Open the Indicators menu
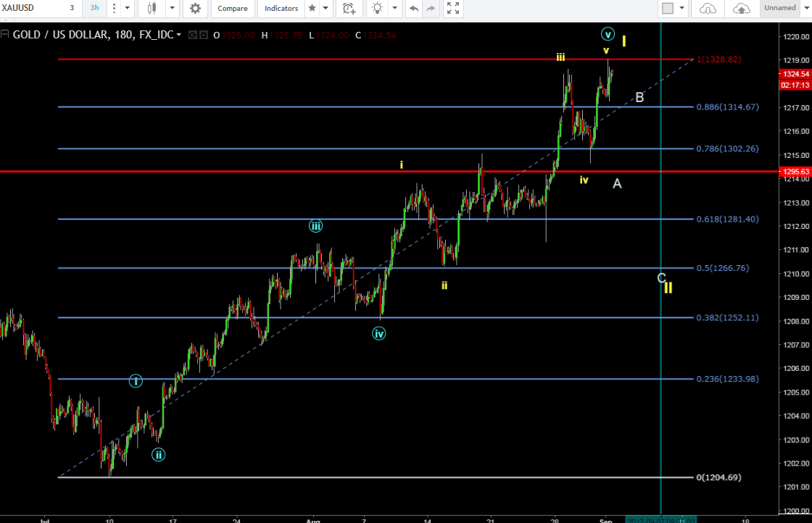This screenshot has width=812, height=523. point(281,8)
